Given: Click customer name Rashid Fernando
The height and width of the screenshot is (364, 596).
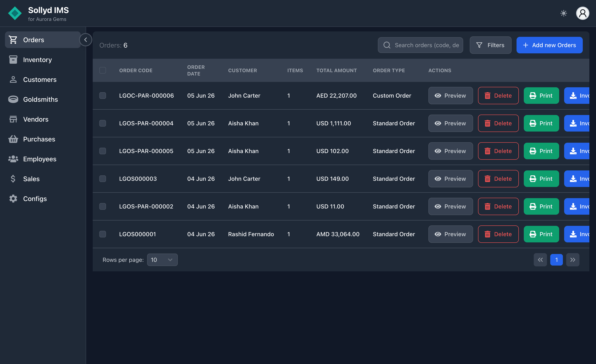Looking at the screenshot, I should 251,234.
